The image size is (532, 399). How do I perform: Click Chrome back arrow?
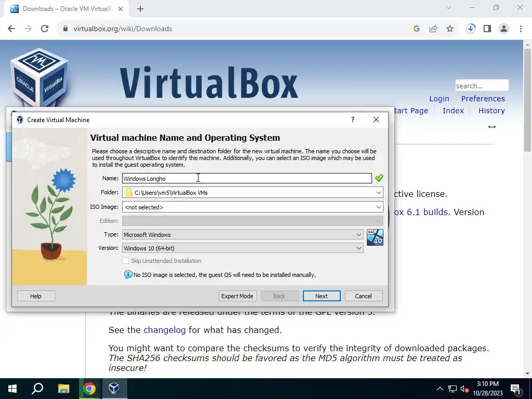pyautogui.click(x=11, y=29)
